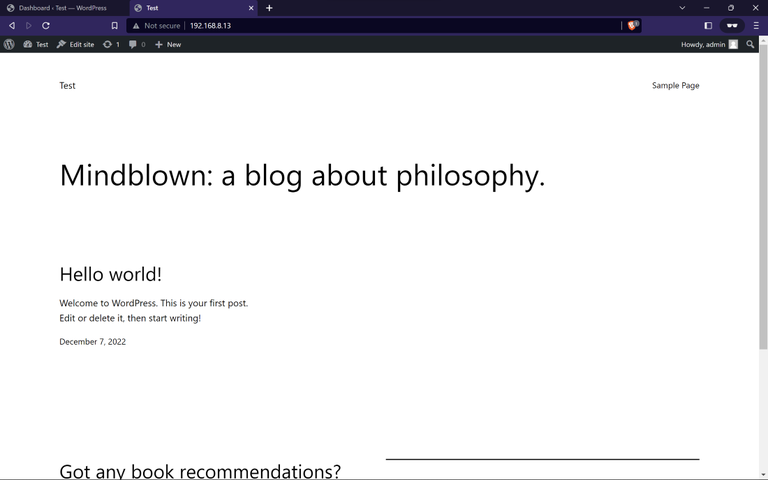The height and width of the screenshot is (480, 768).
Task: Open the admin bar search icon
Action: (x=750, y=44)
